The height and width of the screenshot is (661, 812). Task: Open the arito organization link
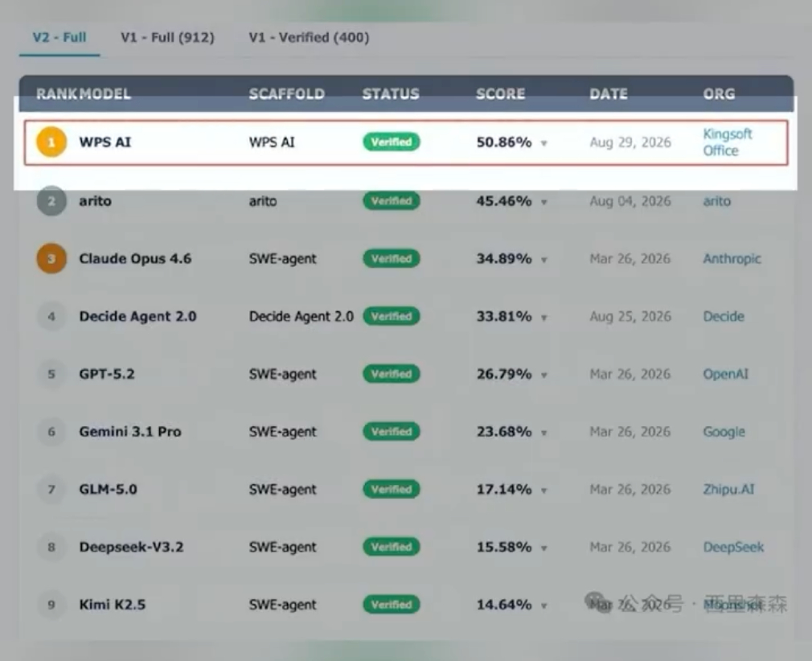click(716, 201)
